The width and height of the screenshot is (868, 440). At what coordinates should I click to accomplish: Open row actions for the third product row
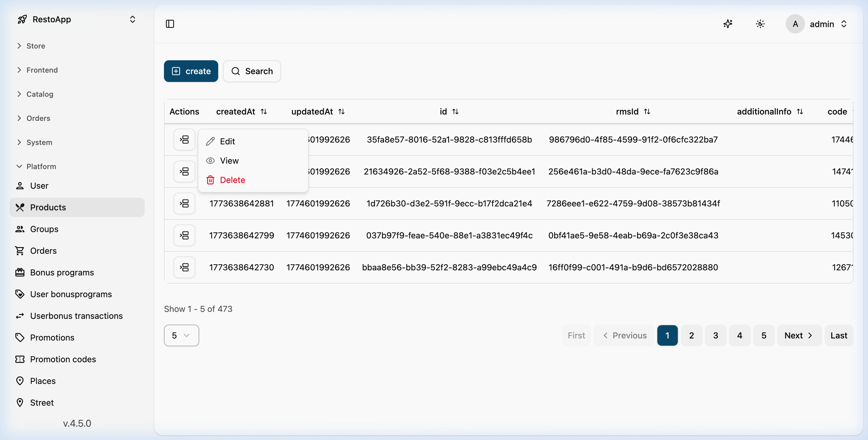184,203
